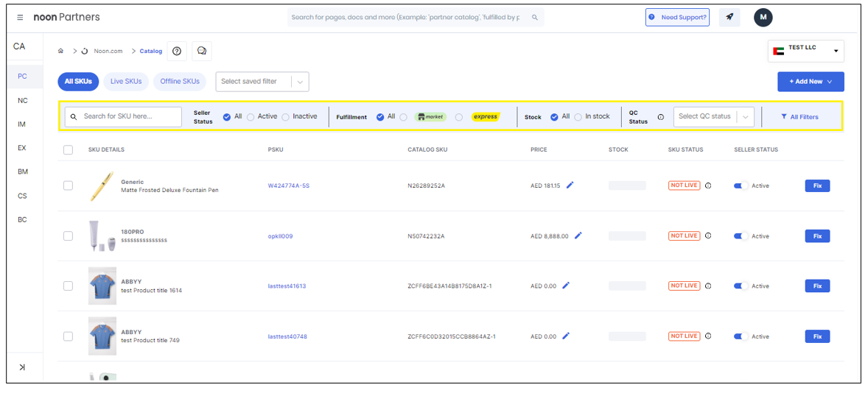868x393 pixels.
Task: Switch to All SKUs tab
Action: pos(78,81)
